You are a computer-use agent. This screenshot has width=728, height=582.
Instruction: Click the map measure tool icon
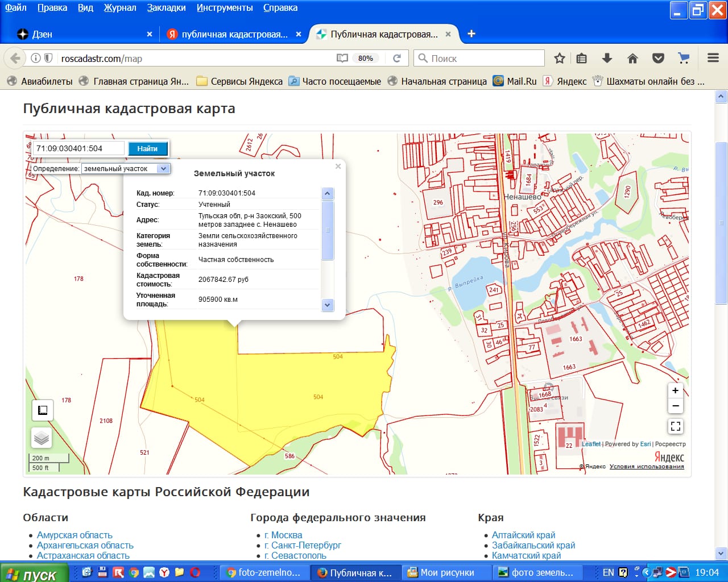pos(42,410)
